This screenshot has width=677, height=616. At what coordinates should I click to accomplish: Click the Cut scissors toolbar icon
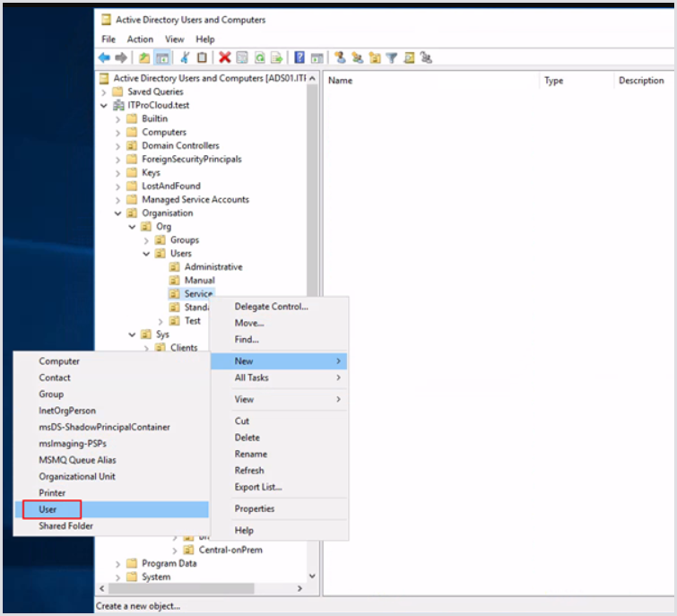185,57
